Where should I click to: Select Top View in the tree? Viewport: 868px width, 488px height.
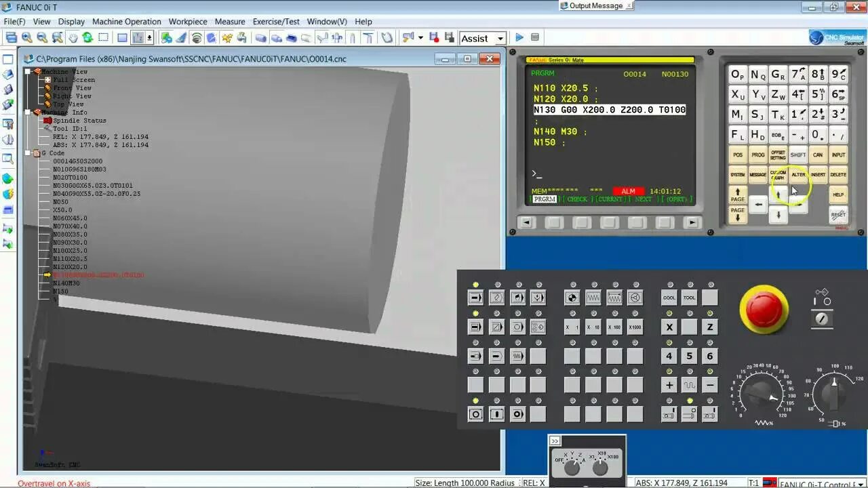[x=68, y=104]
